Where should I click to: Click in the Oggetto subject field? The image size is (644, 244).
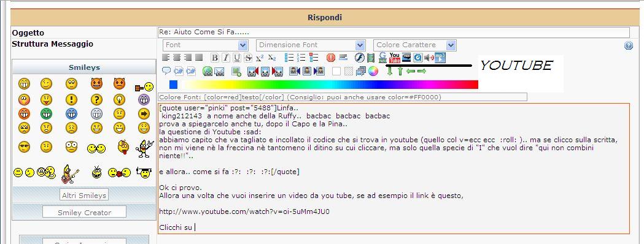(394, 32)
